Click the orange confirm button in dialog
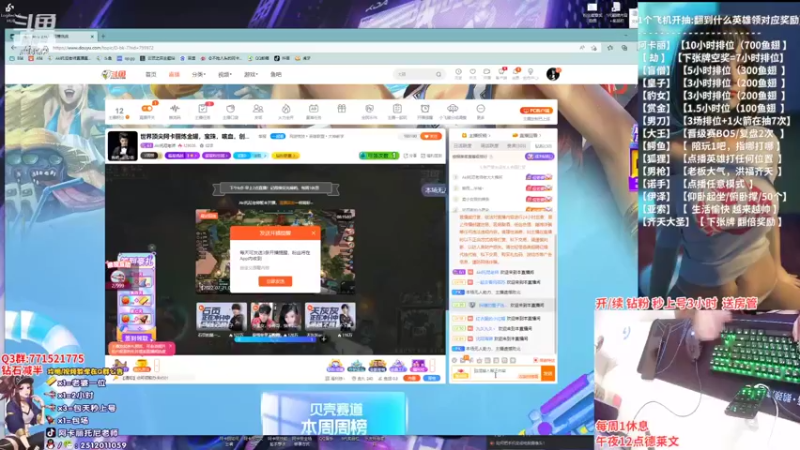The image size is (800, 450). [275, 281]
